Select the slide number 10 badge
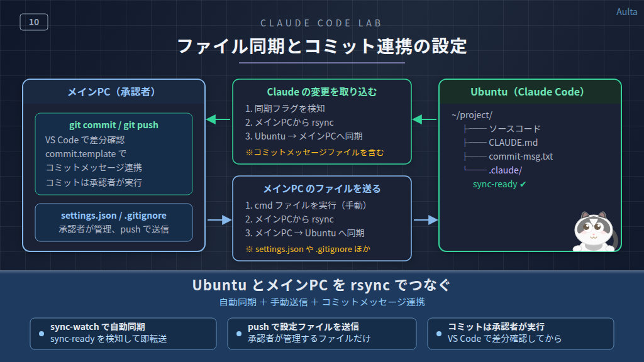644x362 pixels. coord(34,22)
